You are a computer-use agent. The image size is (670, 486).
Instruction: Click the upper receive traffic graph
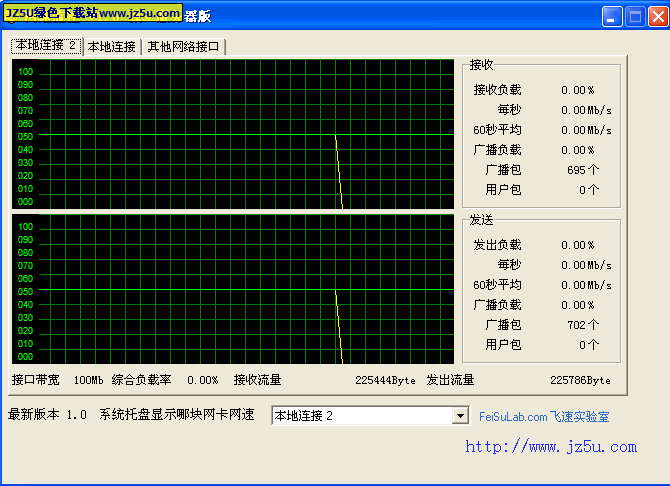click(x=233, y=134)
